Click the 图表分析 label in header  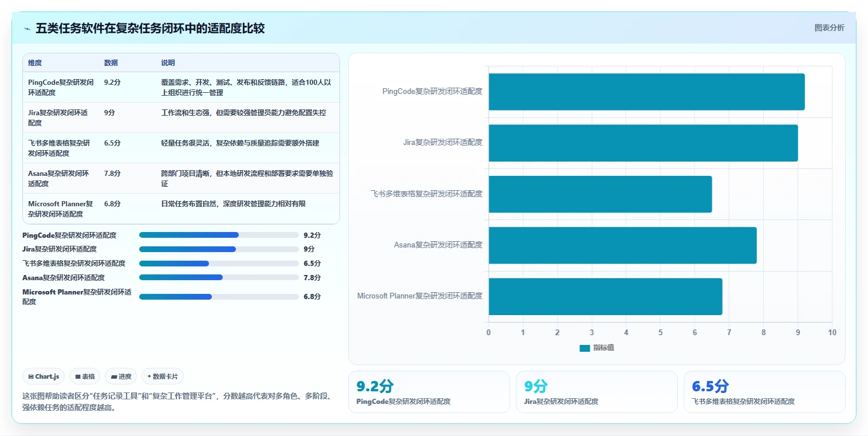pos(829,28)
